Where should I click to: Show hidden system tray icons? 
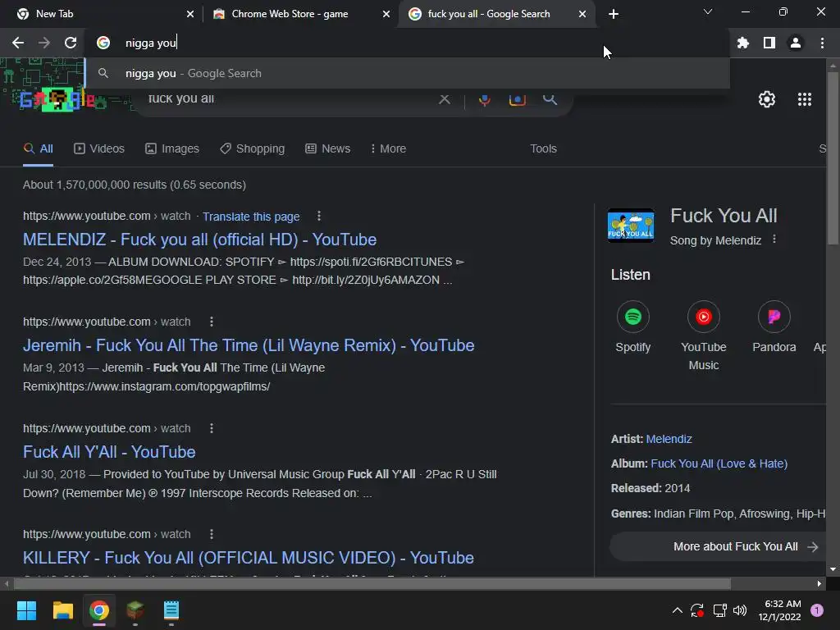click(677, 610)
